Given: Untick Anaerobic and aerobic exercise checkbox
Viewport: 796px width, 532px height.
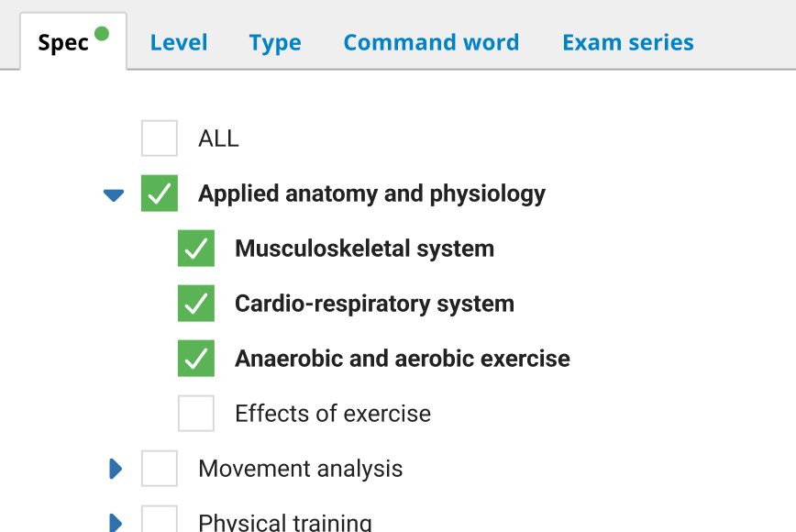Looking at the screenshot, I should [196, 359].
